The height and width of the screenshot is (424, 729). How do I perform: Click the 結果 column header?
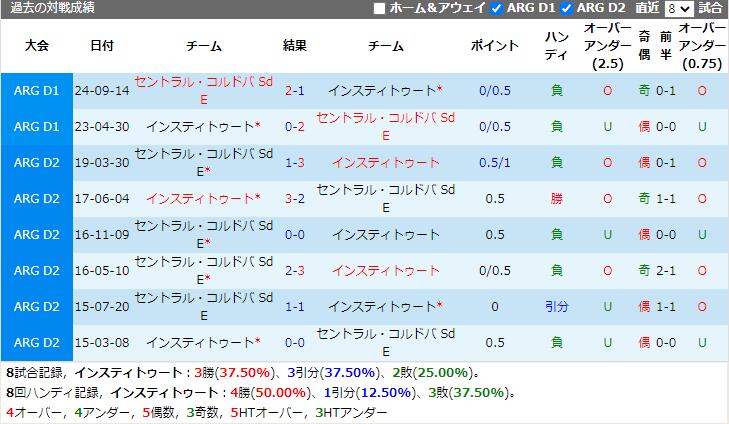click(x=294, y=46)
